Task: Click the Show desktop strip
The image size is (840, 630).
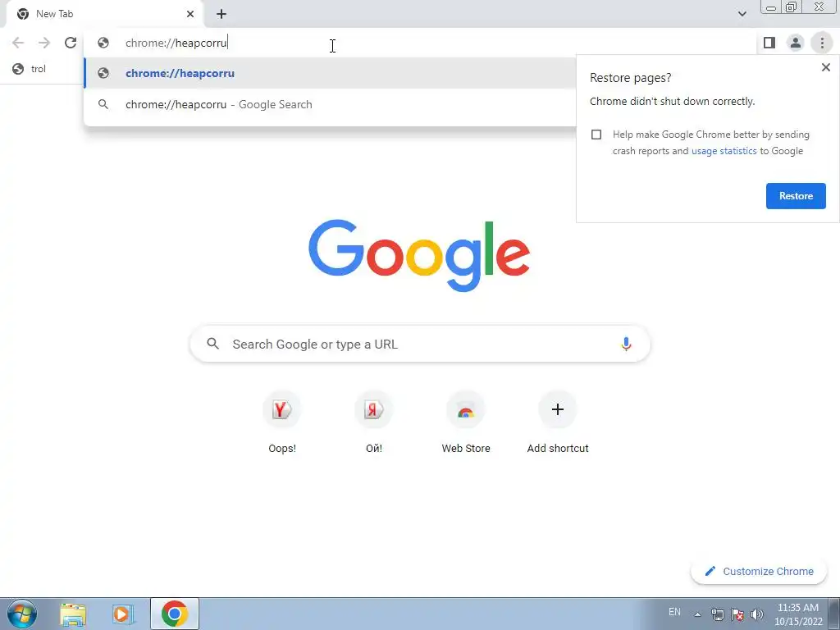Action: (x=834, y=614)
